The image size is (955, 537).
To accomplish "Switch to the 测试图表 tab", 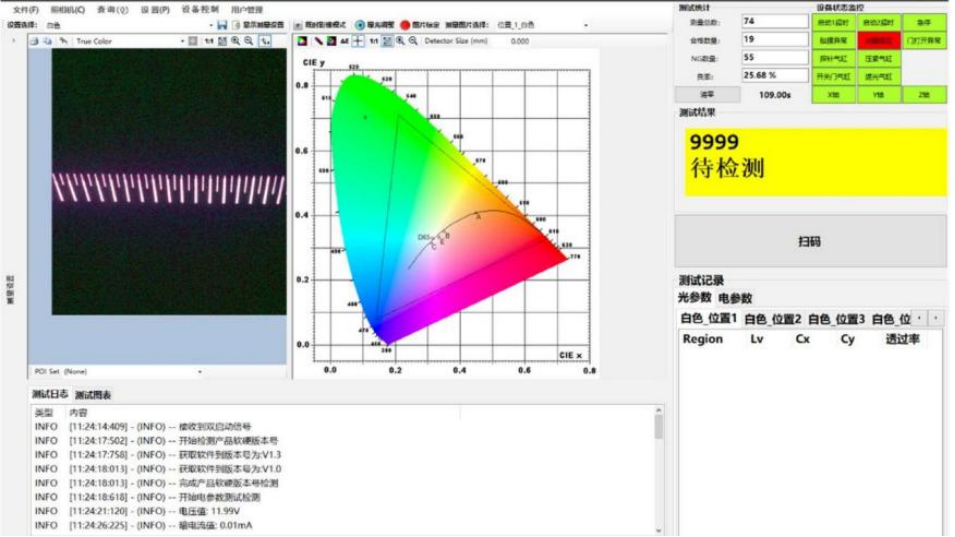I will coord(93,395).
